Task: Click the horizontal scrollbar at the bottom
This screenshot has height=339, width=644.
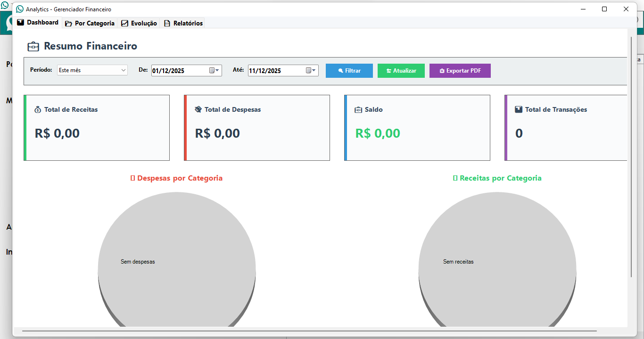Action: tap(309, 331)
